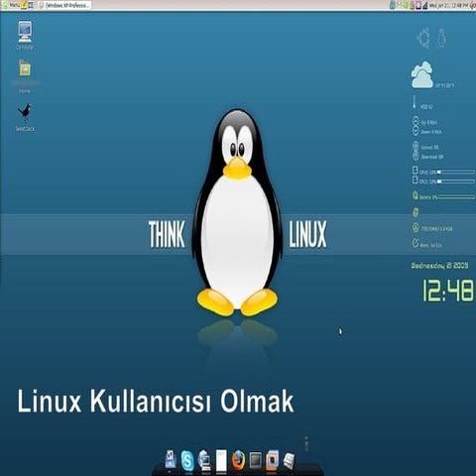Image resolution: width=476 pixels, height=476 pixels.
Task: Click the network tray icon near the clock
Action: pos(425,5)
